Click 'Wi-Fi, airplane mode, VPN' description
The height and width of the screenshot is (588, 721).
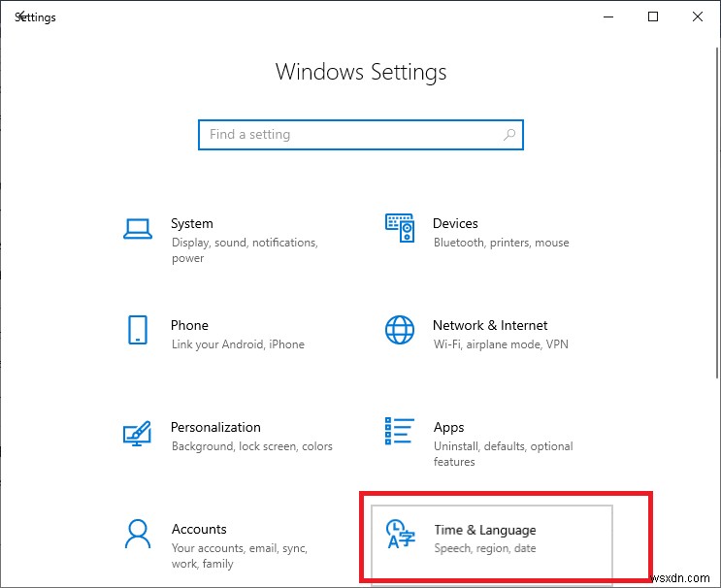coord(501,344)
